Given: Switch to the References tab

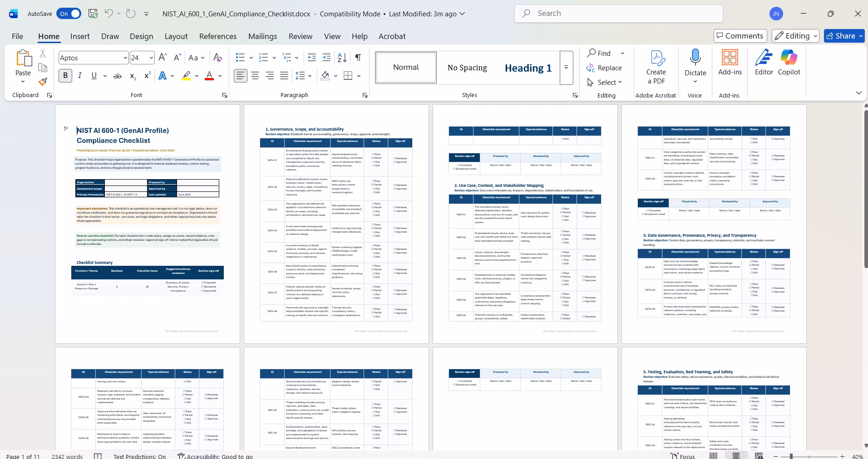Looking at the screenshot, I should tap(218, 36).
